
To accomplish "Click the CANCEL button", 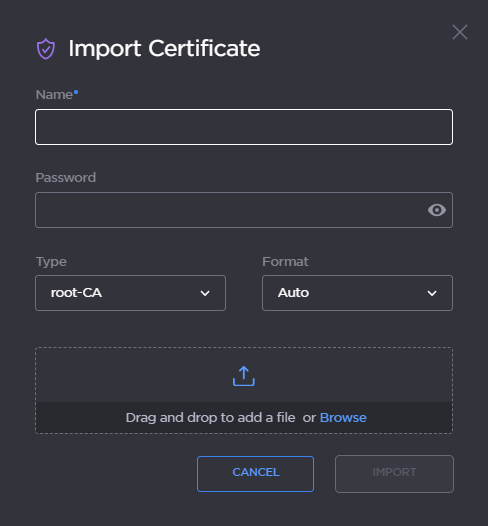I will [x=256, y=474].
